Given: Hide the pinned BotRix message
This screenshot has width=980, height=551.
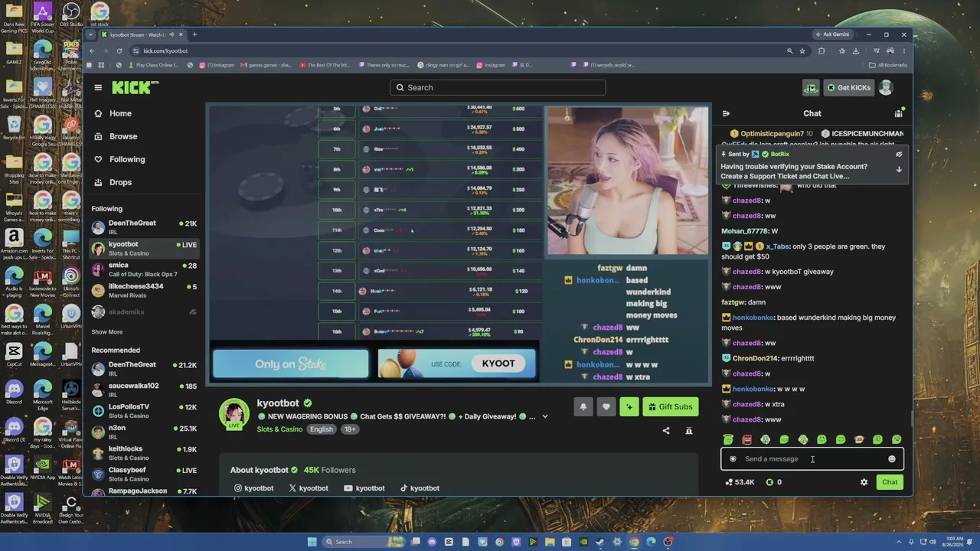Looking at the screenshot, I should tap(899, 154).
